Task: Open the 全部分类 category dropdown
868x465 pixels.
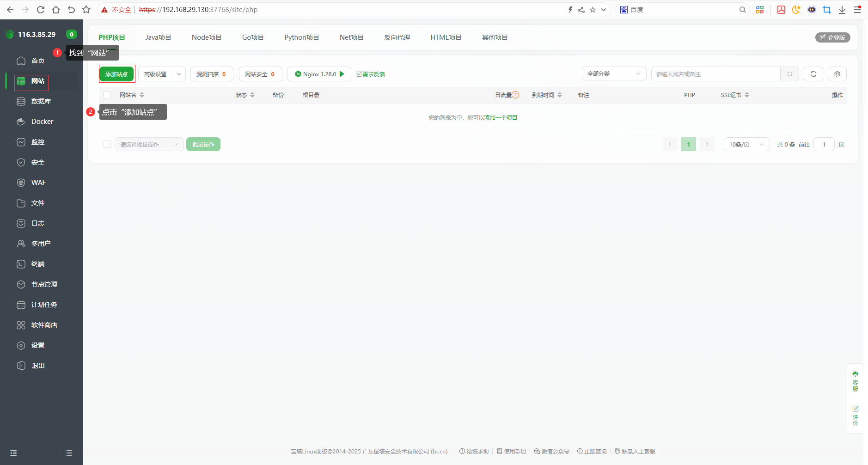Action: tap(614, 74)
